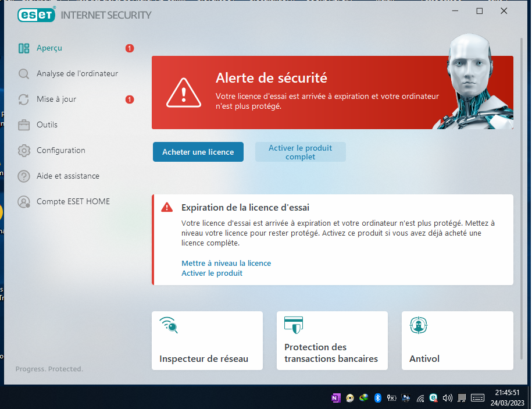Click the Aperçu dashboard icon
The height and width of the screenshot is (409, 532).
click(24, 48)
